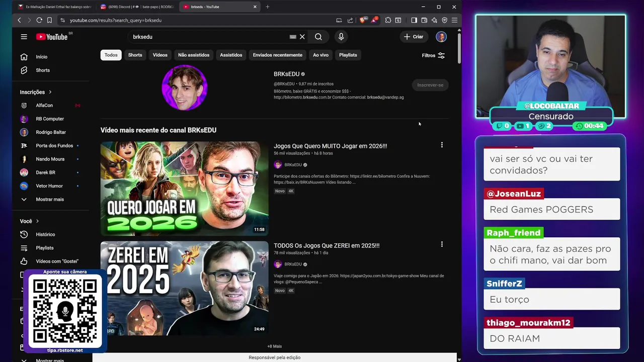Screen dimensions: 644x362
Task: Open the Brave Rewards triangle icon
Action: (x=374, y=20)
